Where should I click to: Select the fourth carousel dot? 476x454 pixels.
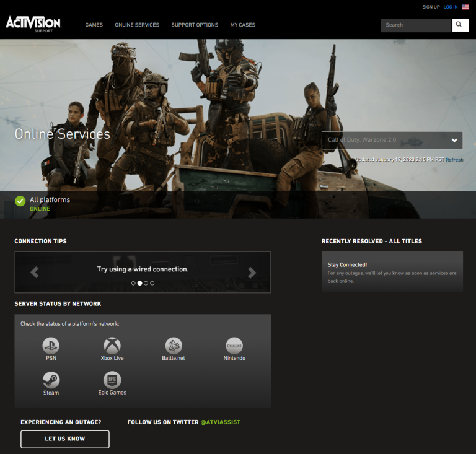pos(152,283)
